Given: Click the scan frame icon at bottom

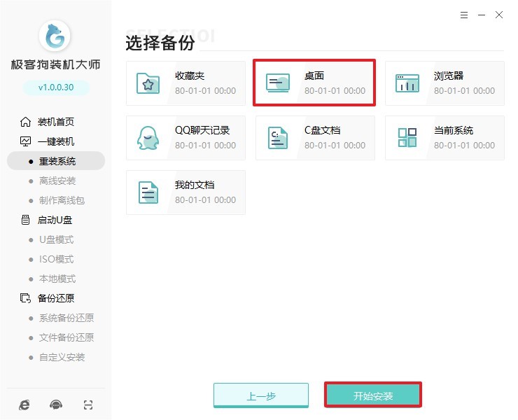Looking at the screenshot, I should (88, 405).
